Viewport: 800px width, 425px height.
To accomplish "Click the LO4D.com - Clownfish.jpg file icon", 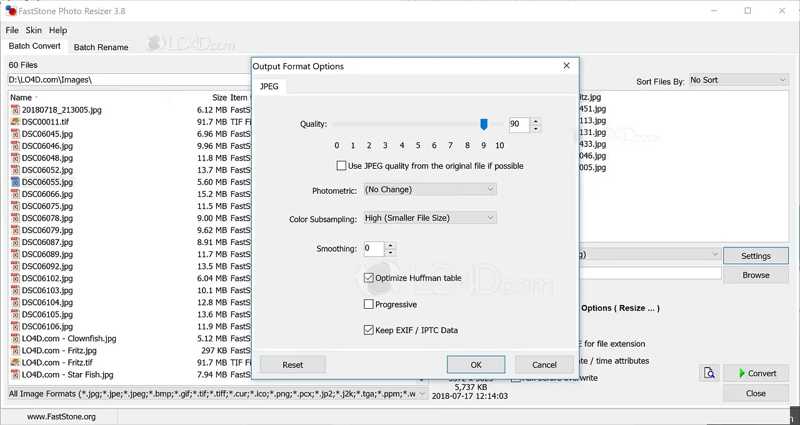I will [15, 338].
